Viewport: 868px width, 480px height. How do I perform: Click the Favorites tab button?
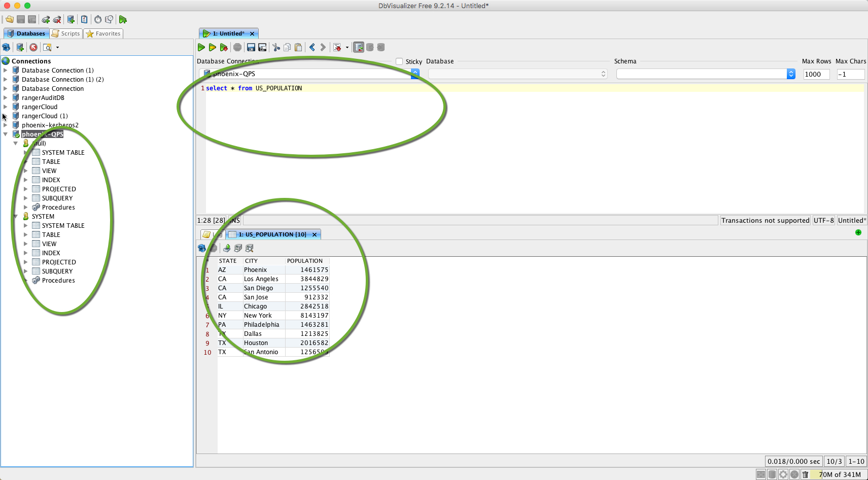pos(103,33)
